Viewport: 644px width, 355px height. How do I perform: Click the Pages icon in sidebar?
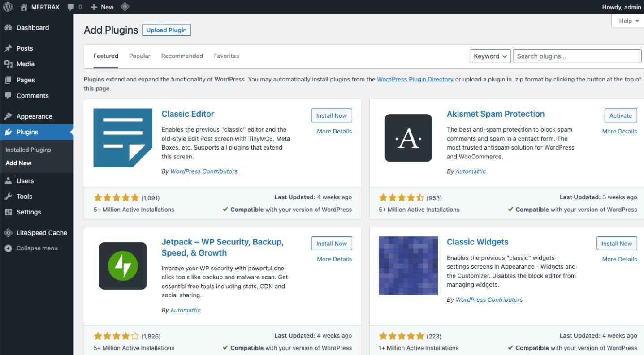(x=8, y=80)
